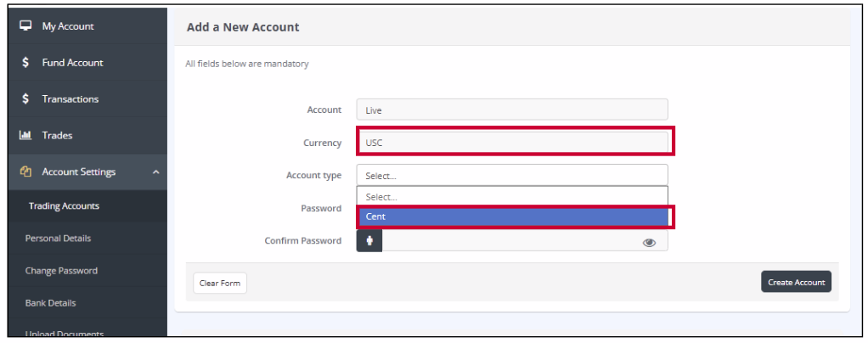Click the Account field showing Live
The height and width of the screenshot is (343, 868).
tap(511, 110)
